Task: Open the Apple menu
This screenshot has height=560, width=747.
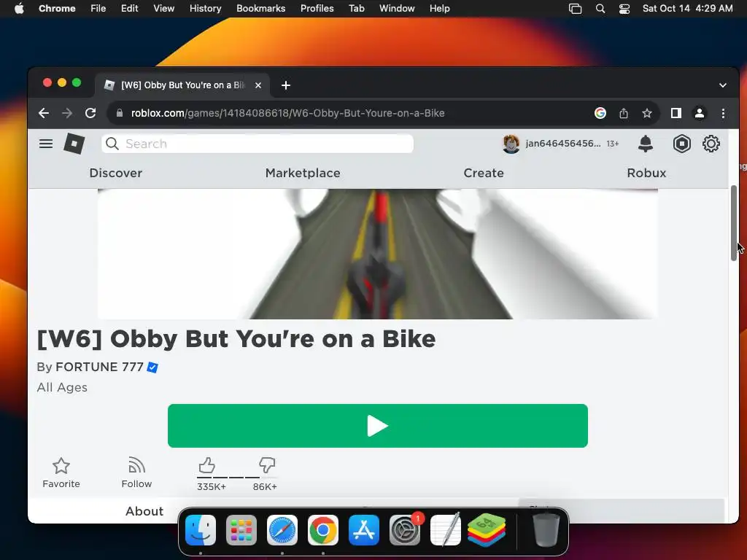Action: [19, 8]
